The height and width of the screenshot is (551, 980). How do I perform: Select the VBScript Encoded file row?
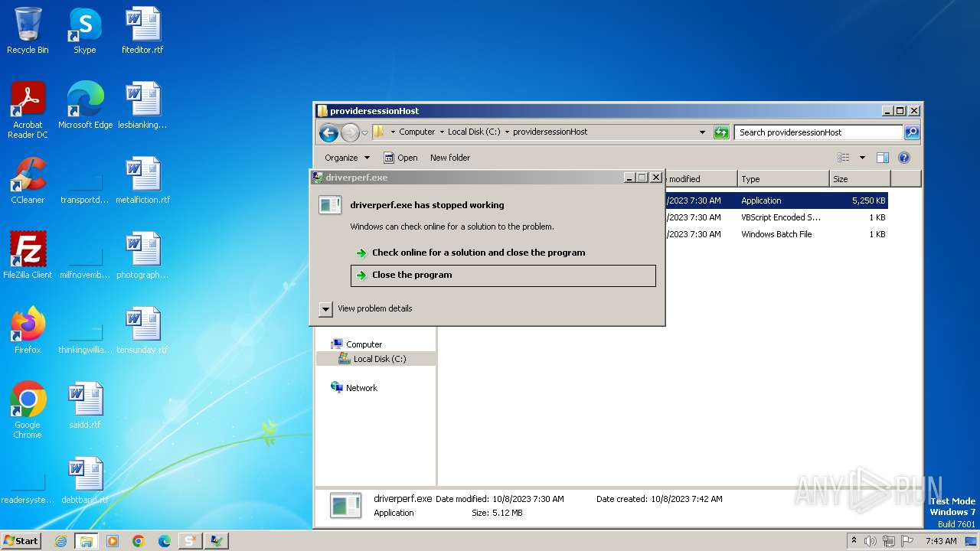click(776, 217)
